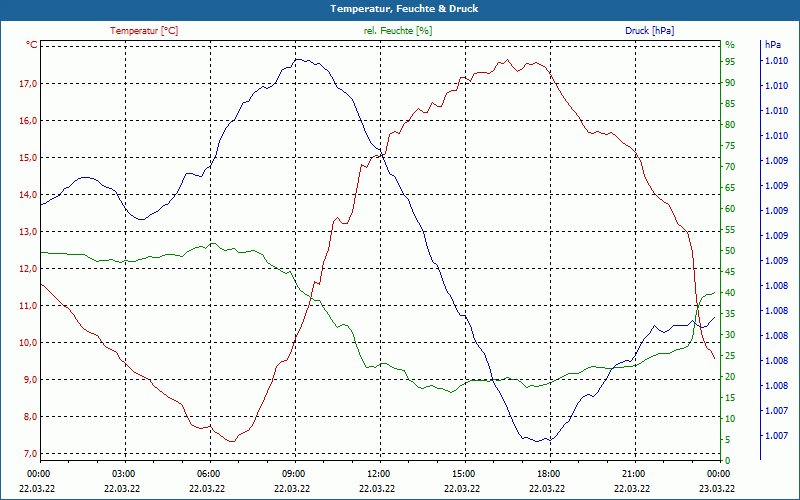Click the 90 humidity axis value

(x=730, y=83)
